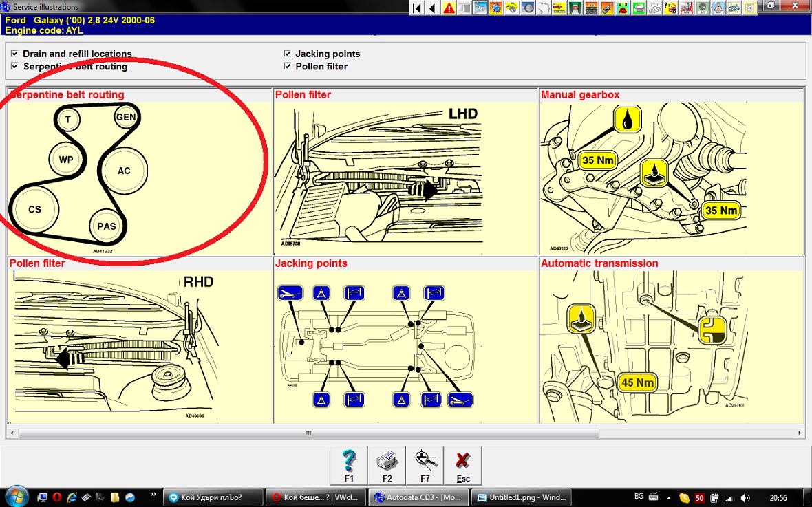Open the tyre wheel icon in toolbar
This screenshot has width=812, height=507.
tap(528, 8)
